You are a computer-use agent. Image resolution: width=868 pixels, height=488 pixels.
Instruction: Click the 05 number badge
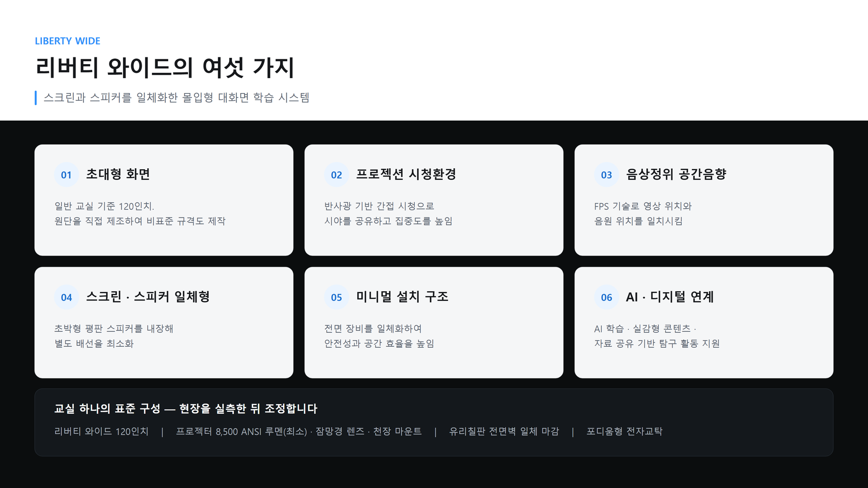pos(337,297)
